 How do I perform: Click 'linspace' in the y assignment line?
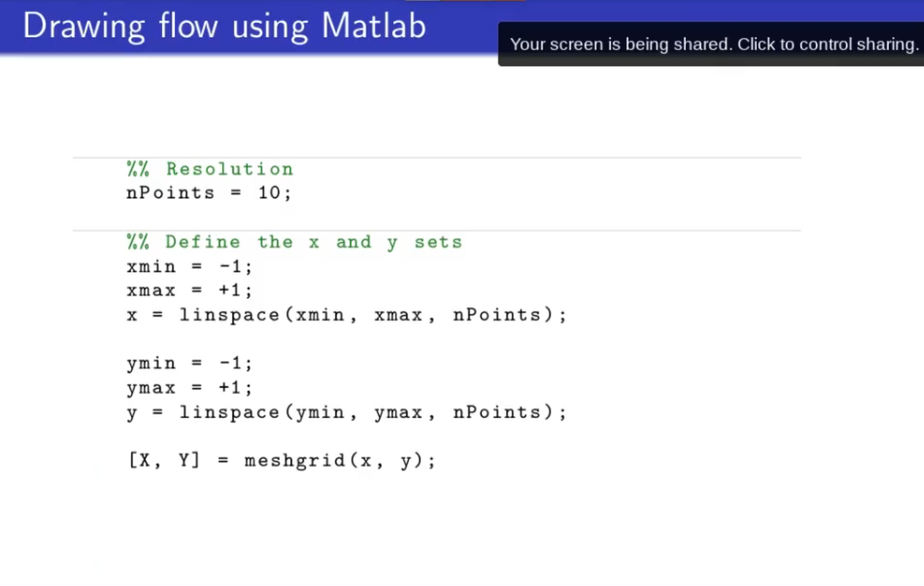(229, 412)
